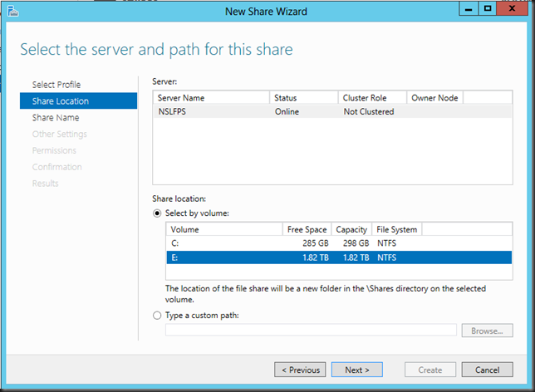
Task: Open the Share Location step
Action: click(78, 101)
